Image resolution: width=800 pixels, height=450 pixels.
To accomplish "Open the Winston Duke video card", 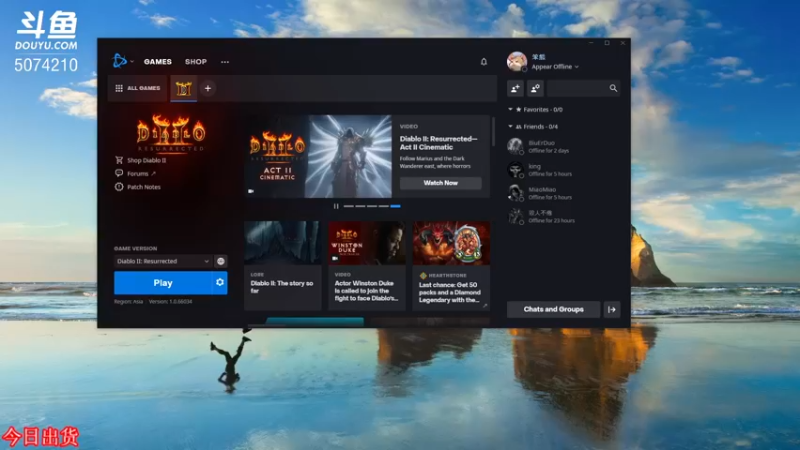I will (x=367, y=265).
